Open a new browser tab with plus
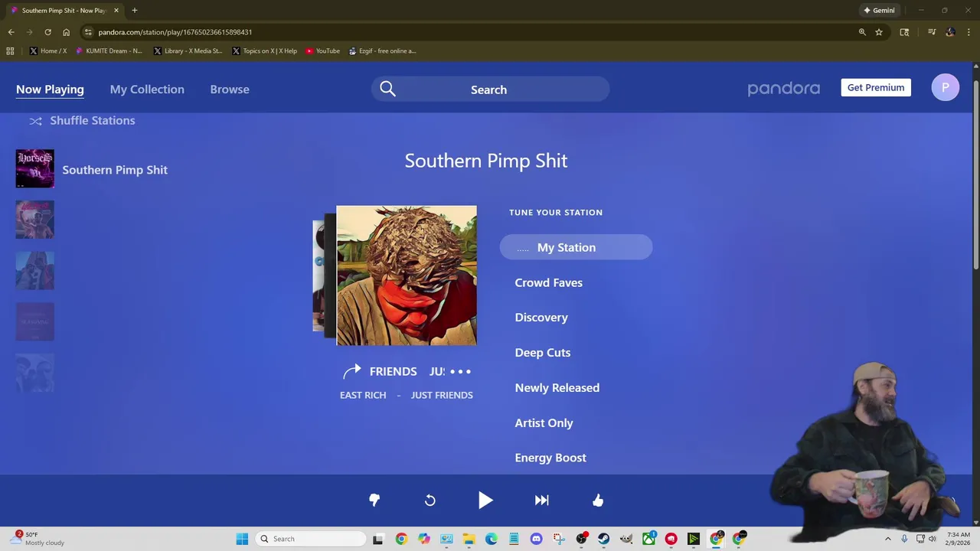The image size is (980, 551). click(134, 10)
